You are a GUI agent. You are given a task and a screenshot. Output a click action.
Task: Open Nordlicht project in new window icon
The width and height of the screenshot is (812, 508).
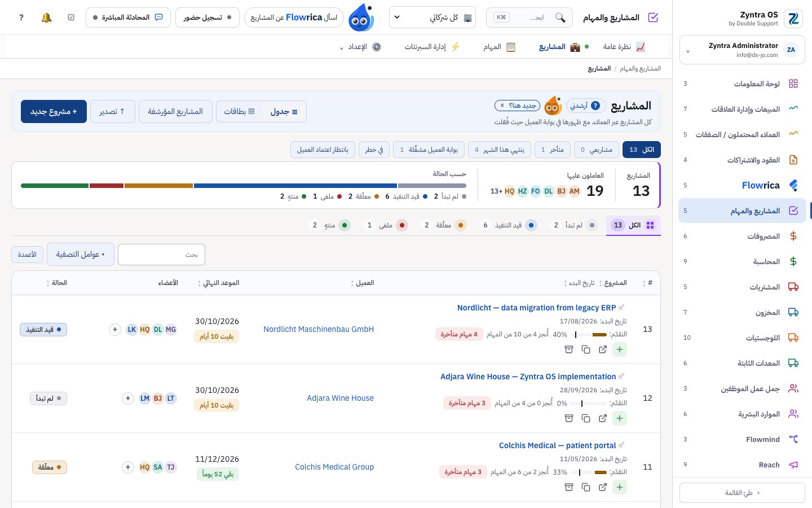[603, 349]
